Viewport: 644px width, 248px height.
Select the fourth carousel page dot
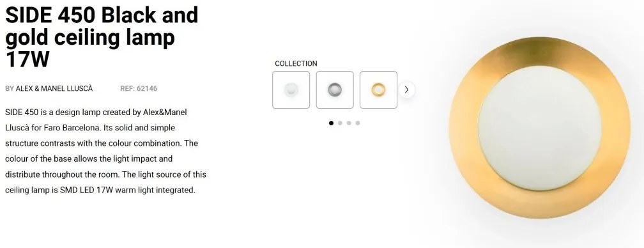(x=358, y=123)
